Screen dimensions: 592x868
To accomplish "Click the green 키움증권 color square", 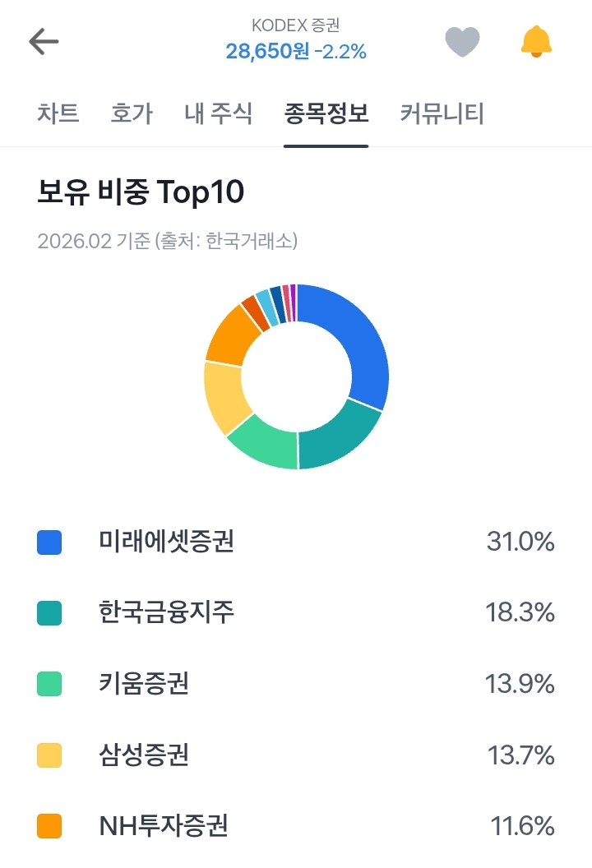I will point(49,684).
